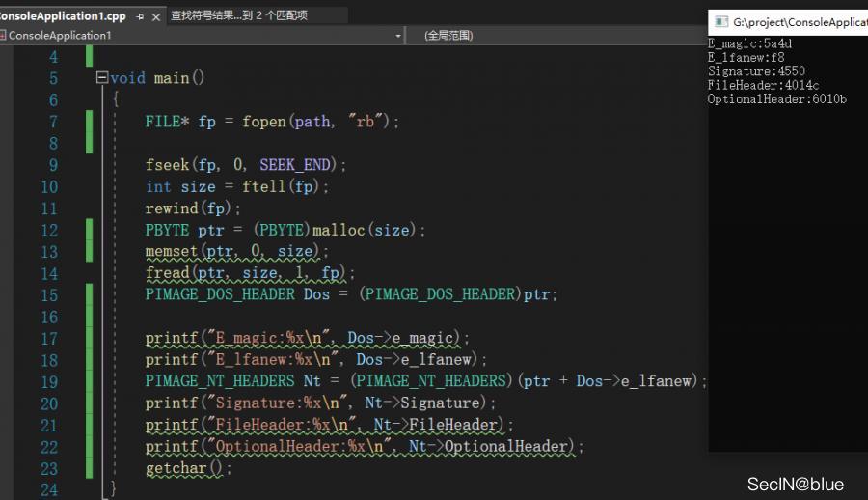The height and width of the screenshot is (500, 868).
Task: Click the project icon beside ConsoleApplication1 dropdown
Action: coord(3,35)
